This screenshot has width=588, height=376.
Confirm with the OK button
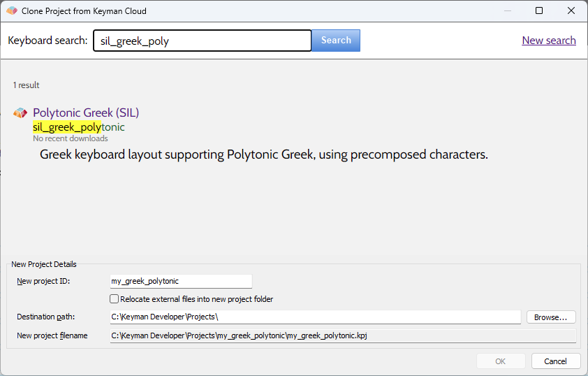point(500,361)
